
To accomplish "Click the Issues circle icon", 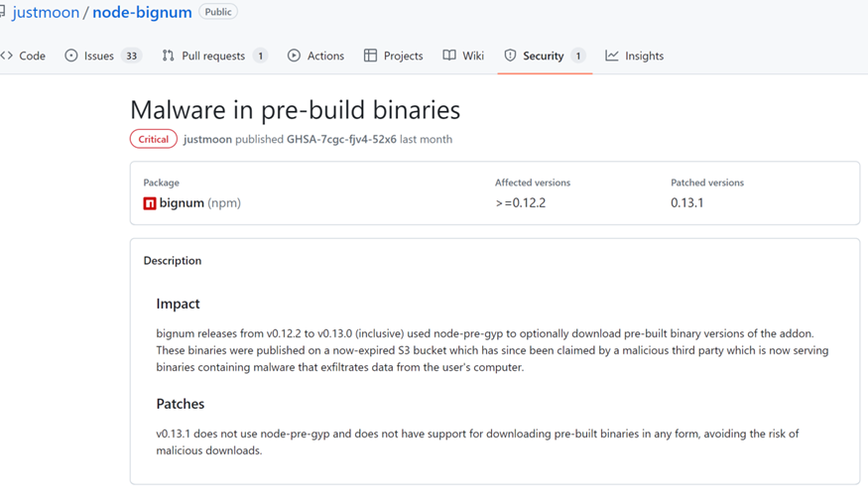I will click(71, 56).
